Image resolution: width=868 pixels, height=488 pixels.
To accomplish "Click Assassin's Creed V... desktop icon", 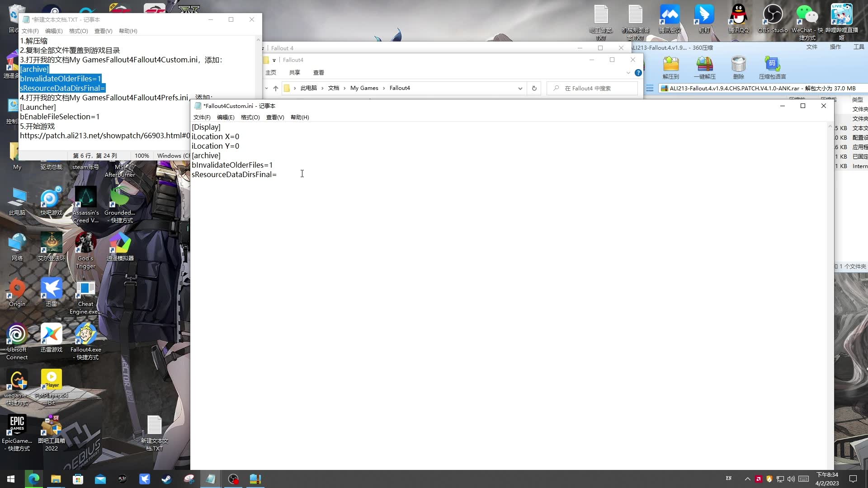I will pos(85,205).
